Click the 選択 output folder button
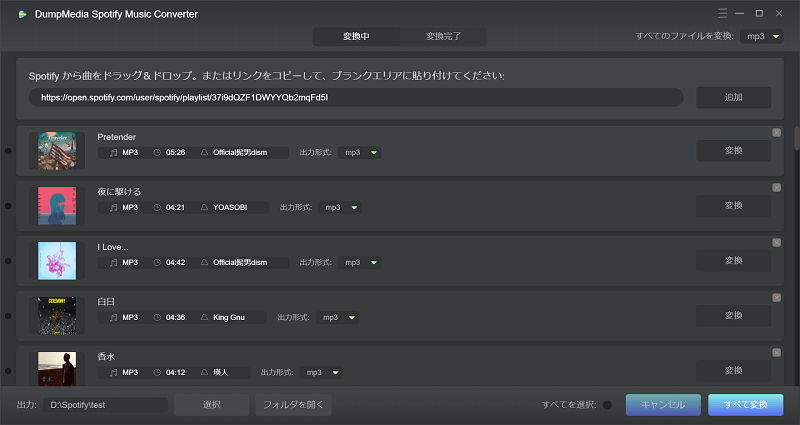800x425 pixels. (211, 405)
